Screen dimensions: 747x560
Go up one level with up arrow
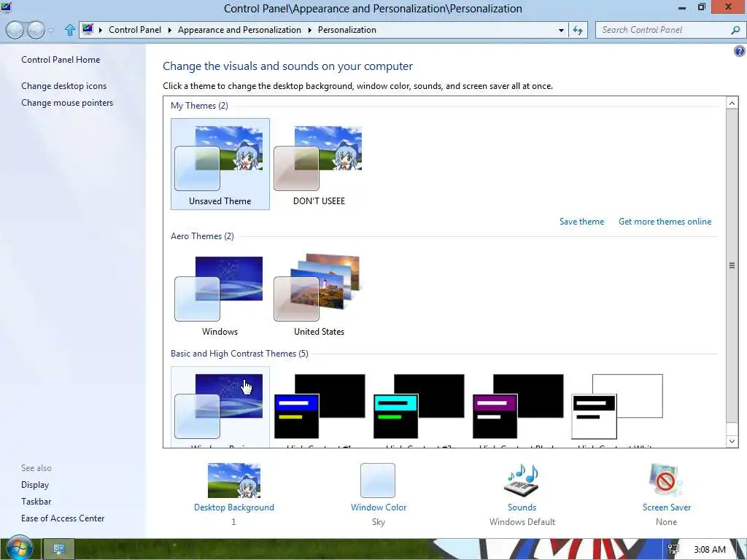pyautogui.click(x=69, y=30)
